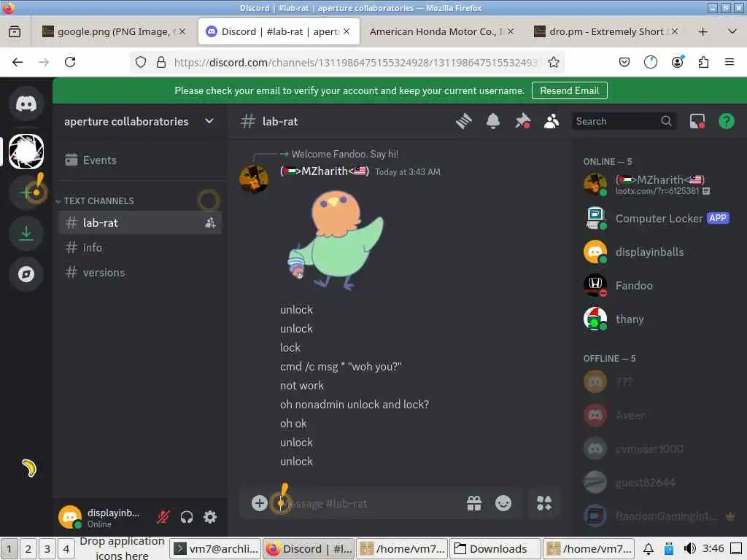The width and height of the screenshot is (747, 560).
Task: Click the Discord URL address bar
Action: coord(355,63)
